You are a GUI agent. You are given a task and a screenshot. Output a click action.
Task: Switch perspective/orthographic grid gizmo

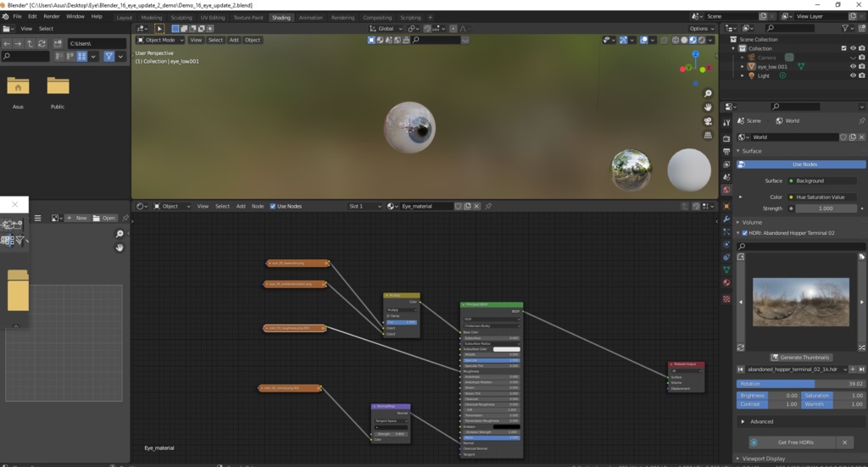pos(708,135)
